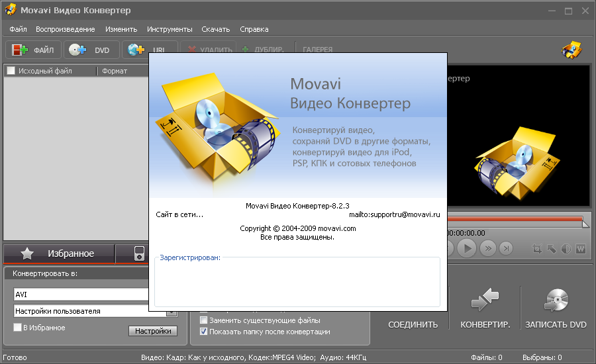The height and width of the screenshot is (364, 596).
Task: Click the УДАЛИТЬ red X toolbar button
Action: point(209,50)
